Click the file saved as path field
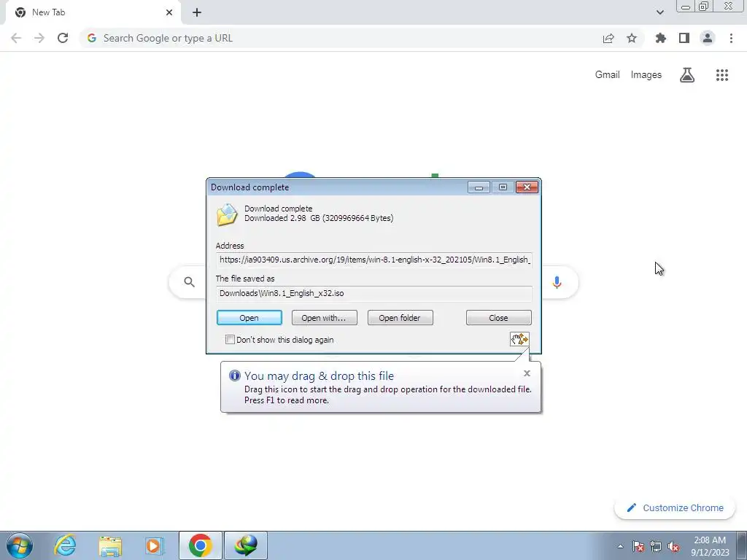Image resolution: width=747 pixels, height=560 pixels. click(374, 293)
